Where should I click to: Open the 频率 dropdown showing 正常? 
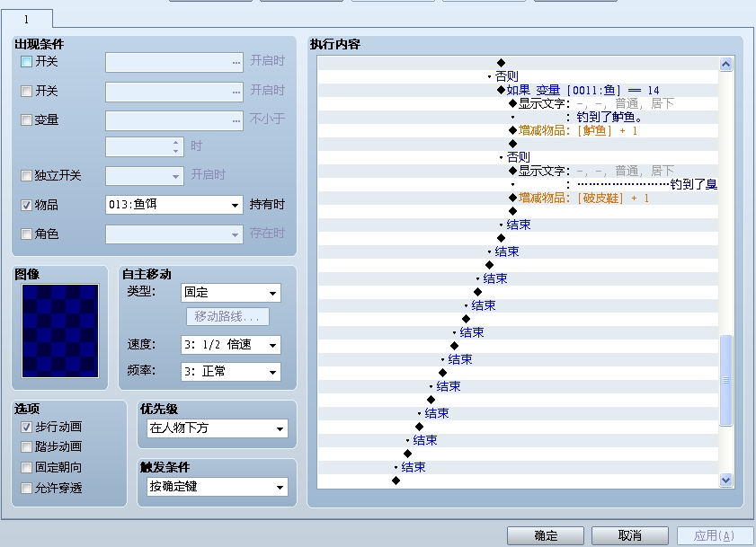231,372
